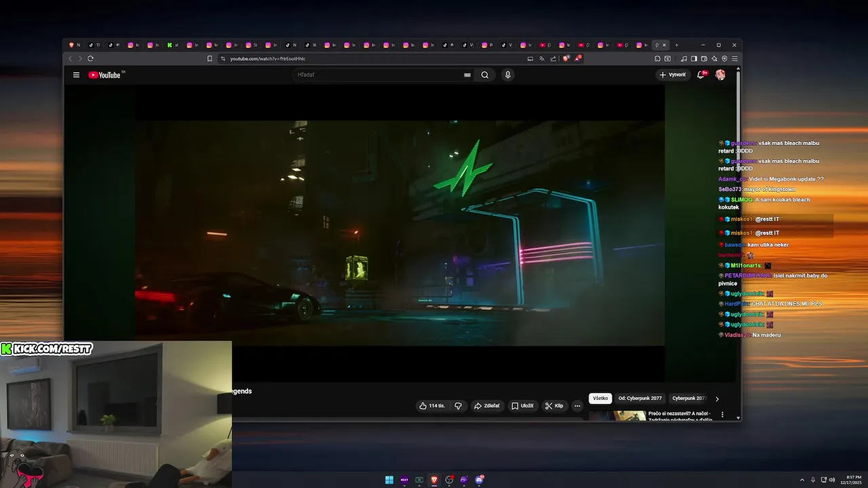Image resolution: width=868 pixels, height=488 pixels.
Task: Click the Uložiť save button
Action: tap(522, 406)
